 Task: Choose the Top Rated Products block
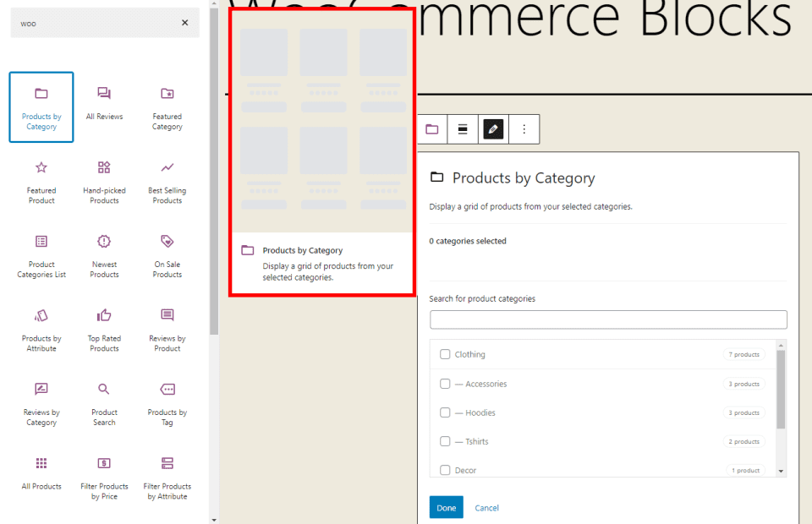(x=104, y=328)
